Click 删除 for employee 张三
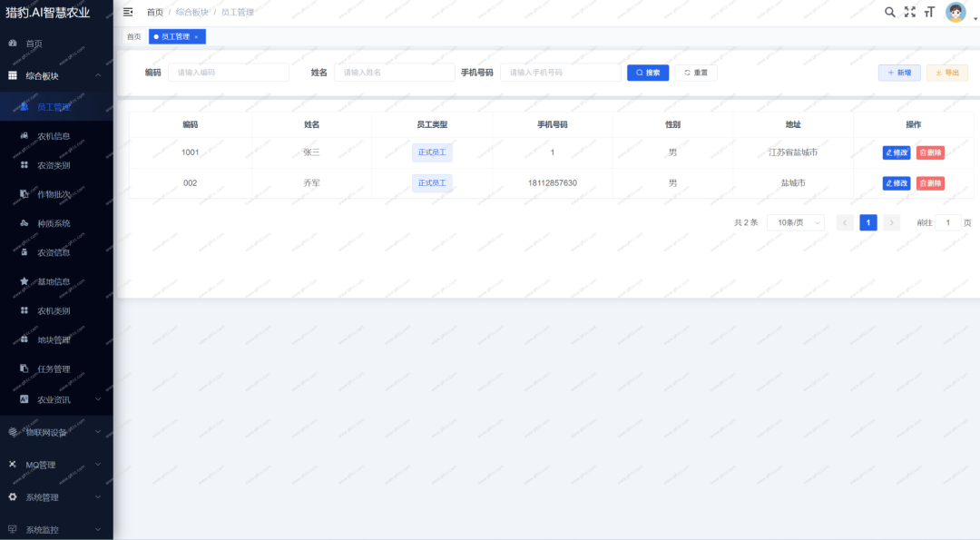The image size is (980, 540). click(x=930, y=152)
